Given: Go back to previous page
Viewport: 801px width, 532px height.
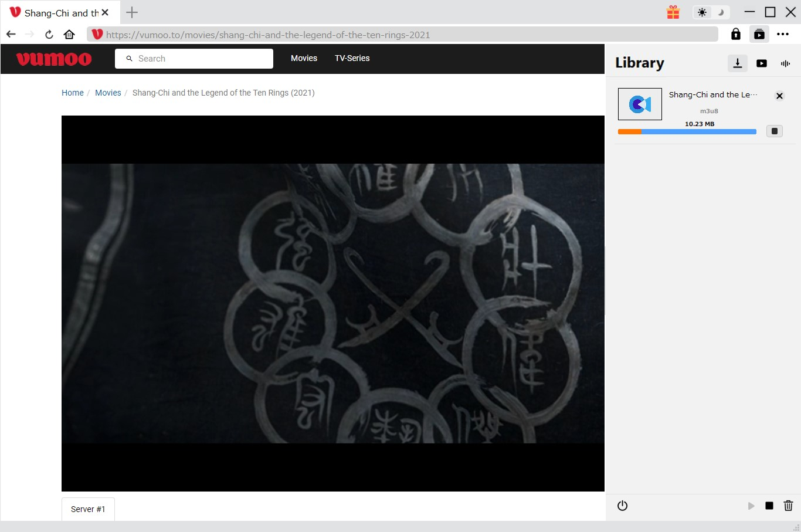Looking at the screenshot, I should pos(11,35).
